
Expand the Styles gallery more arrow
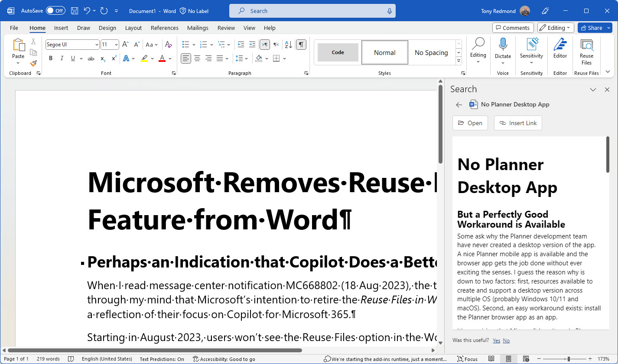[x=459, y=61]
